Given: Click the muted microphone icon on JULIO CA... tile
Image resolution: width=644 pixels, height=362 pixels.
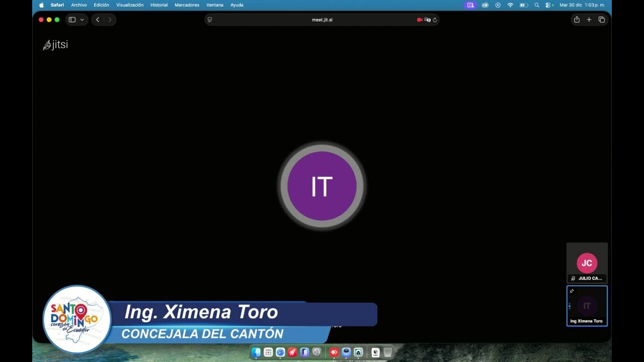Looking at the screenshot, I should click(573, 278).
